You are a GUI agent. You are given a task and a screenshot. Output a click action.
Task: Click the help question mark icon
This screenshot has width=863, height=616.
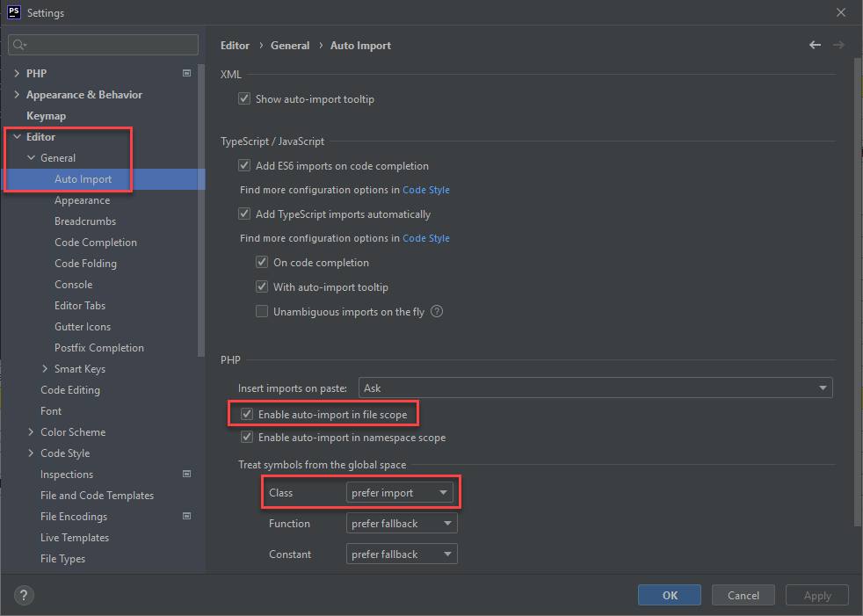(x=23, y=595)
